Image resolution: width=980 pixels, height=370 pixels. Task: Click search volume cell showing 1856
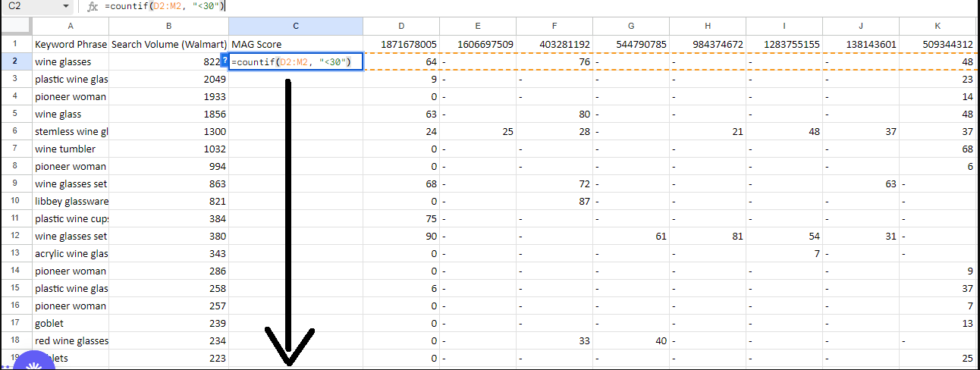[168, 114]
